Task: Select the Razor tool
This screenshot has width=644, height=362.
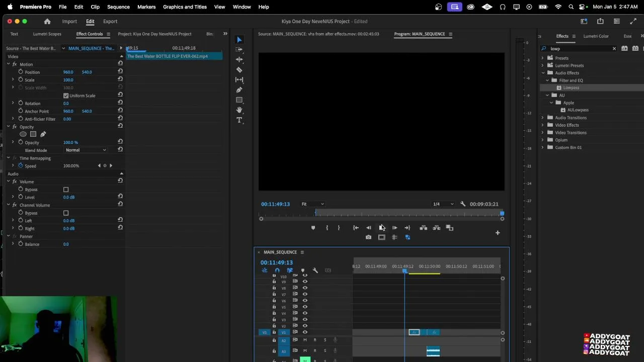Action: click(239, 69)
